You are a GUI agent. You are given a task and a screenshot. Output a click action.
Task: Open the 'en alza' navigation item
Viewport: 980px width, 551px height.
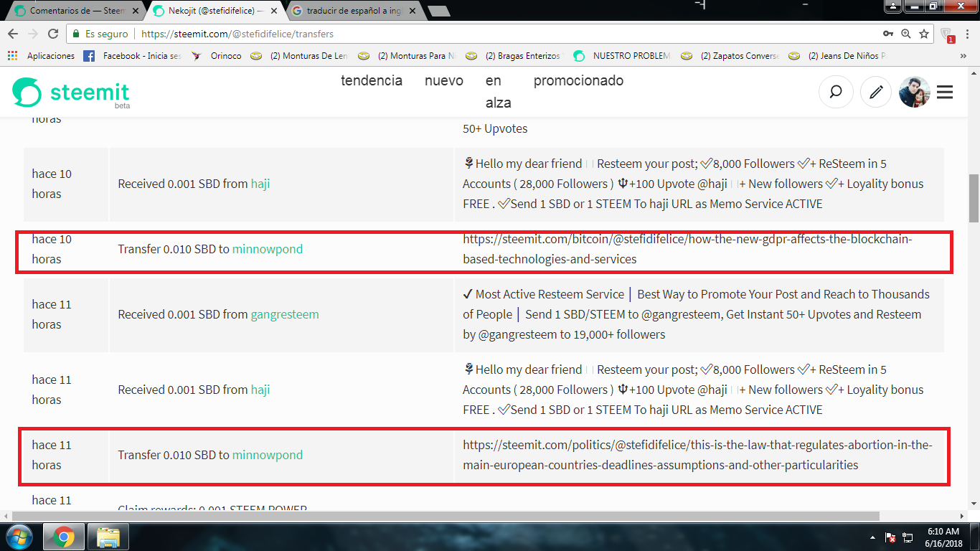tap(499, 92)
